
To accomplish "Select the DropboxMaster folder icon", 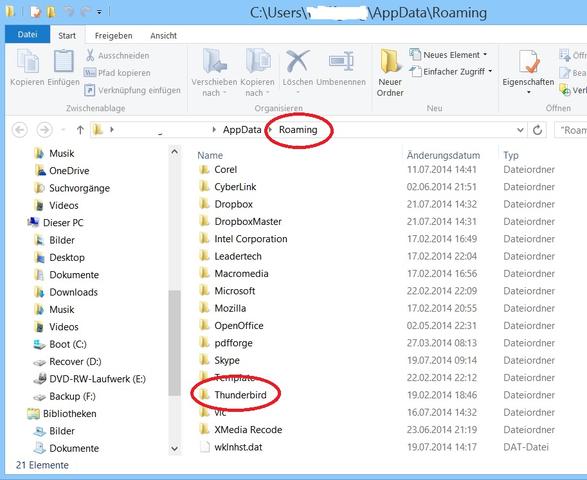I will (204, 222).
